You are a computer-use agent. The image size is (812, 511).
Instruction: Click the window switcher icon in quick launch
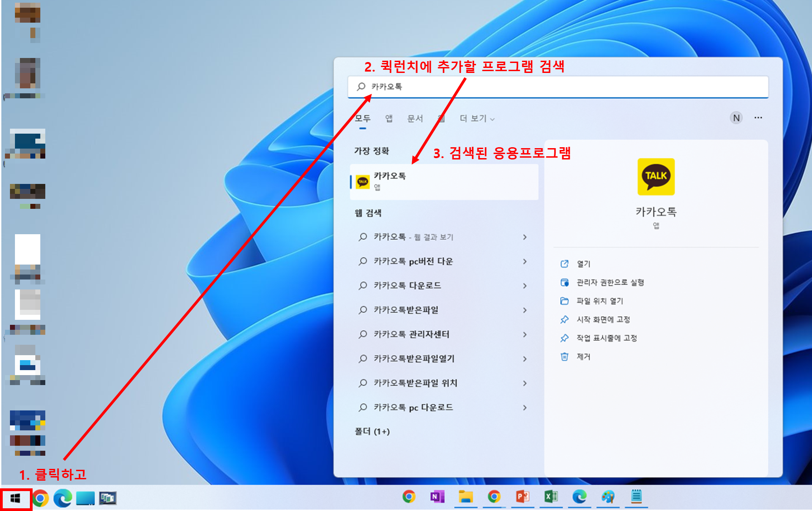tap(108, 498)
